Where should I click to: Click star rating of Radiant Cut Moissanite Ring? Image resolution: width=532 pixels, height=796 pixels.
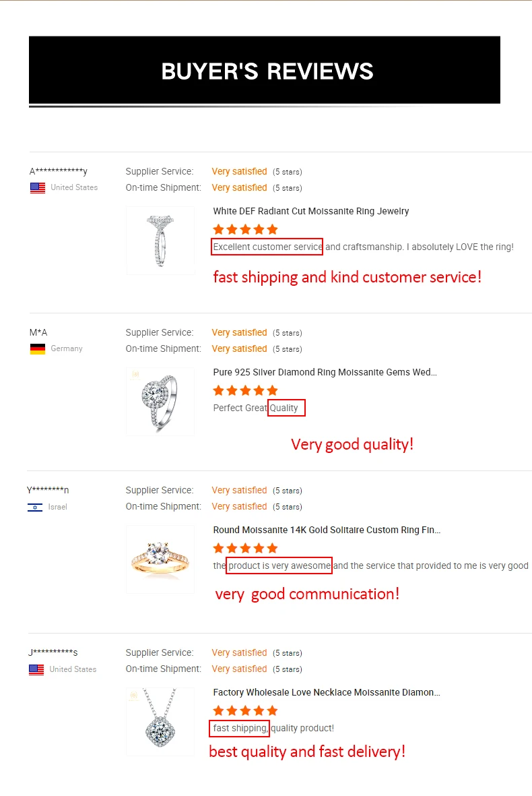[x=245, y=229]
